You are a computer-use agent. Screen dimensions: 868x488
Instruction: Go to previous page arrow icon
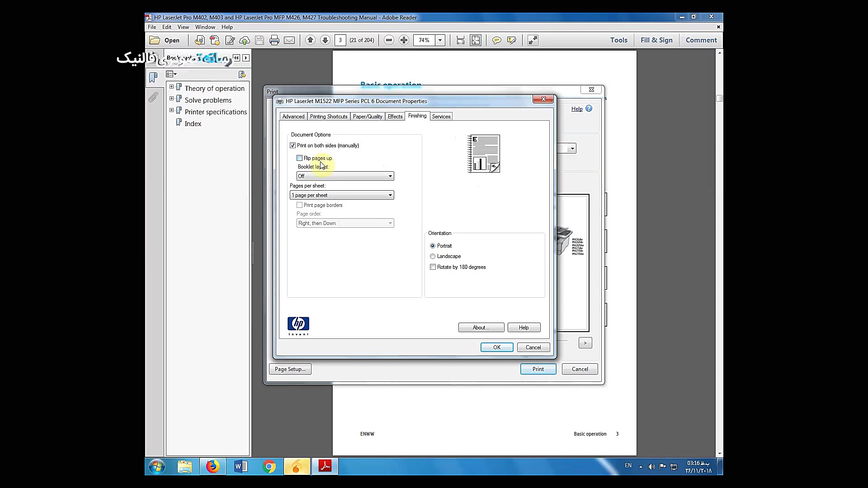tap(310, 40)
